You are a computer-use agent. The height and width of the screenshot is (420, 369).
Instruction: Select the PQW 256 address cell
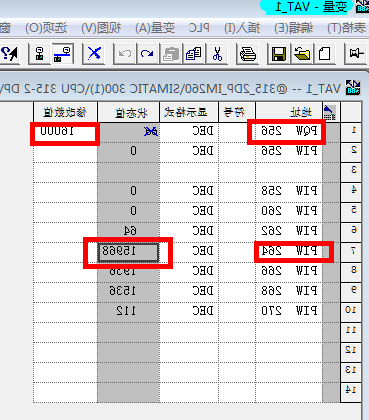click(289, 132)
